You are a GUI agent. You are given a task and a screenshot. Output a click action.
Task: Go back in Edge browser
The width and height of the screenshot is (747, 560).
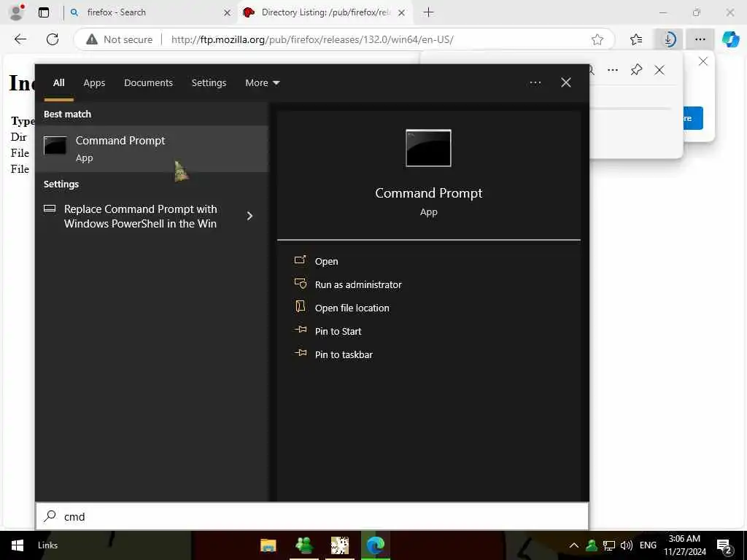20,39
